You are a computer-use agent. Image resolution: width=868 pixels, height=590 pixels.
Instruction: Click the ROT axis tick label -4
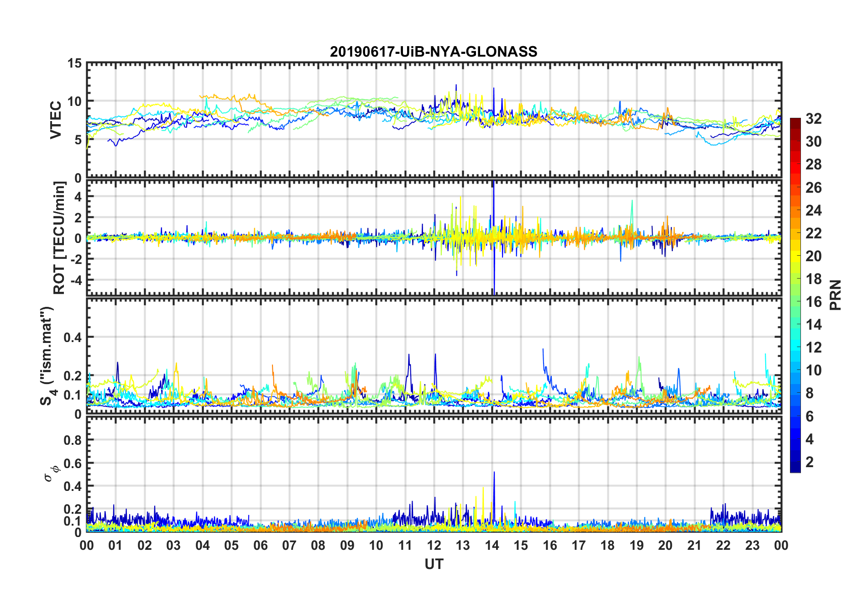(x=76, y=279)
